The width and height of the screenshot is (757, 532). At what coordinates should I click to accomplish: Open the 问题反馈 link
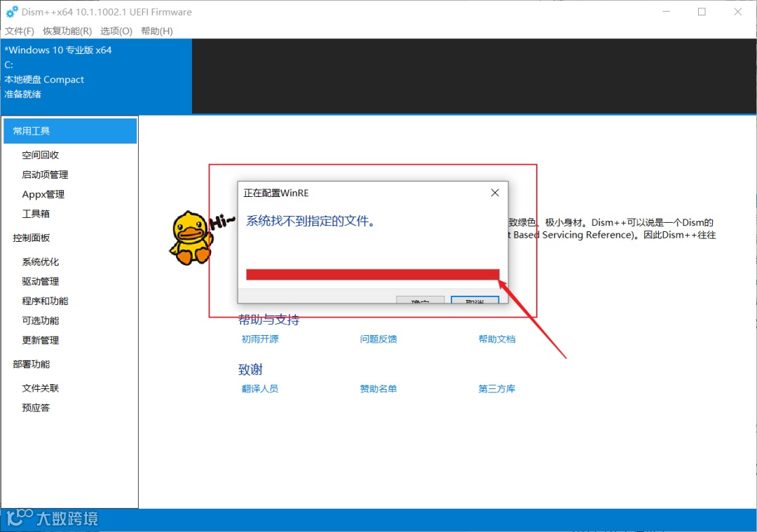click(x=378, y=339)
